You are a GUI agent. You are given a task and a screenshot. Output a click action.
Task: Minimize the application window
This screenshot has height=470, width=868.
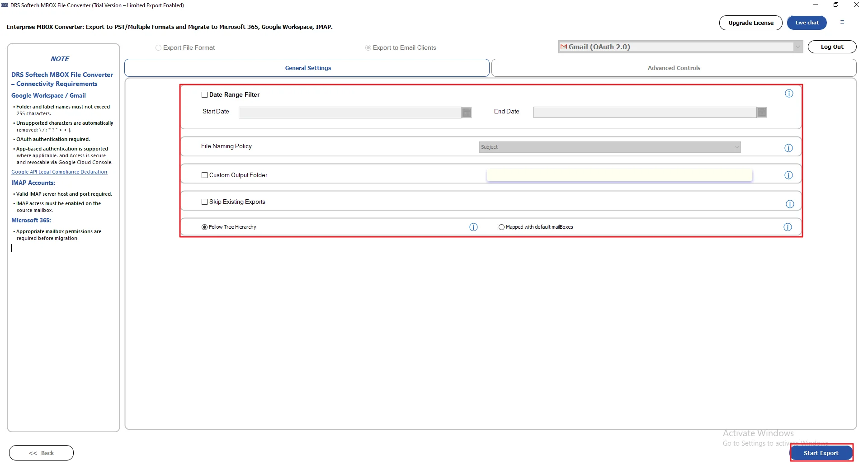816,5
